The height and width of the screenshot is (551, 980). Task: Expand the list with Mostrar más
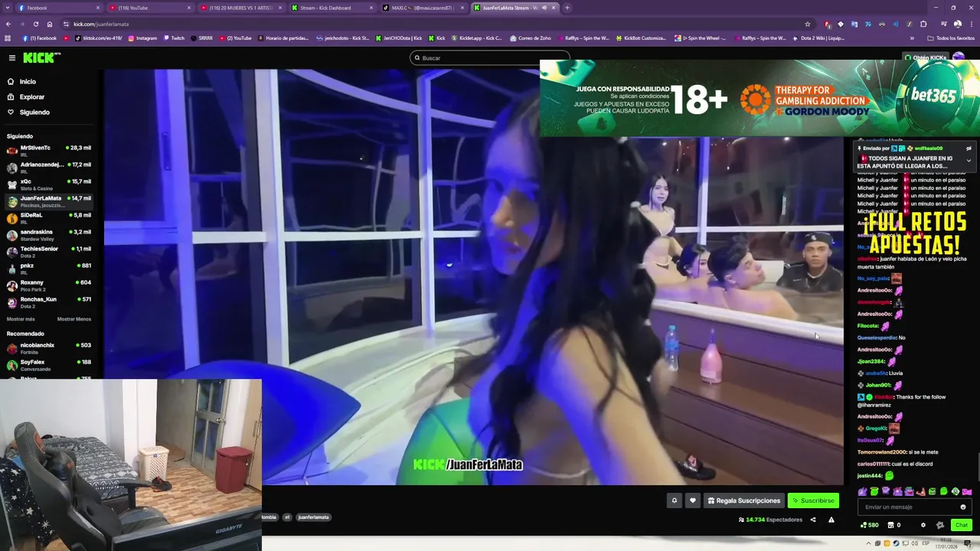coord(21,319)
